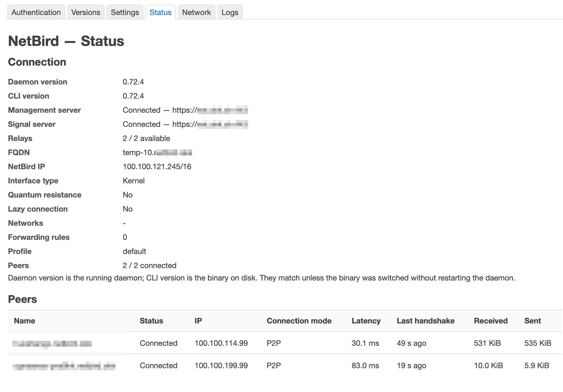The image size is (563, 392).
Task: Click the Connection mode column header
Action: 299,321
